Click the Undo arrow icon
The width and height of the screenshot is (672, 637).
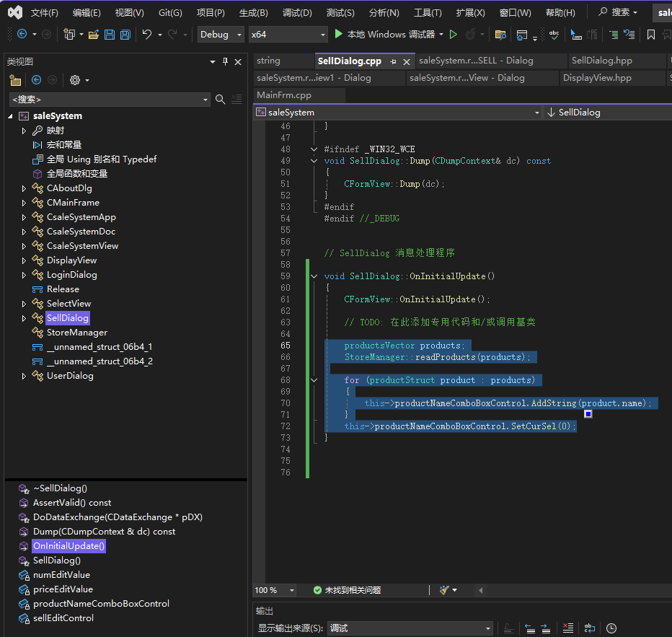click(x=147, y=35)
